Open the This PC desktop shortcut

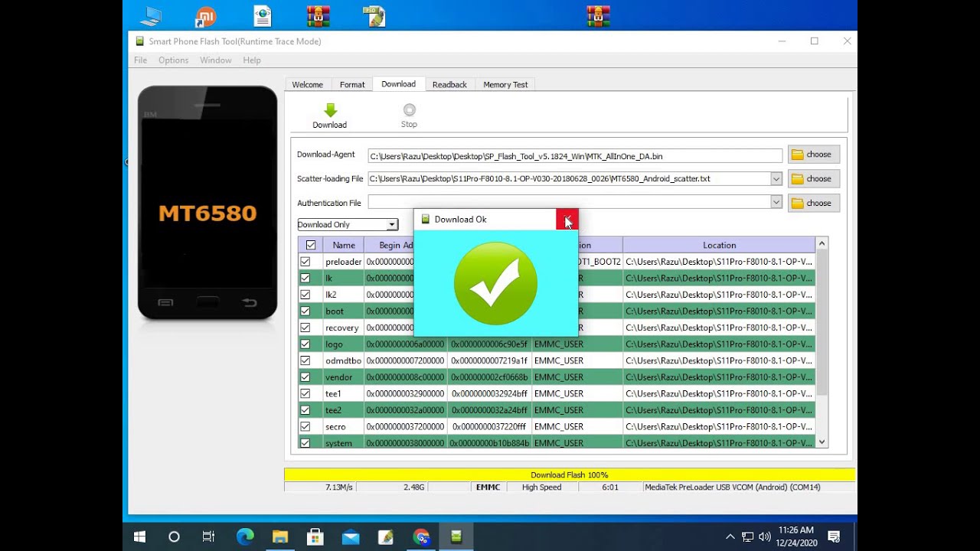151,16
